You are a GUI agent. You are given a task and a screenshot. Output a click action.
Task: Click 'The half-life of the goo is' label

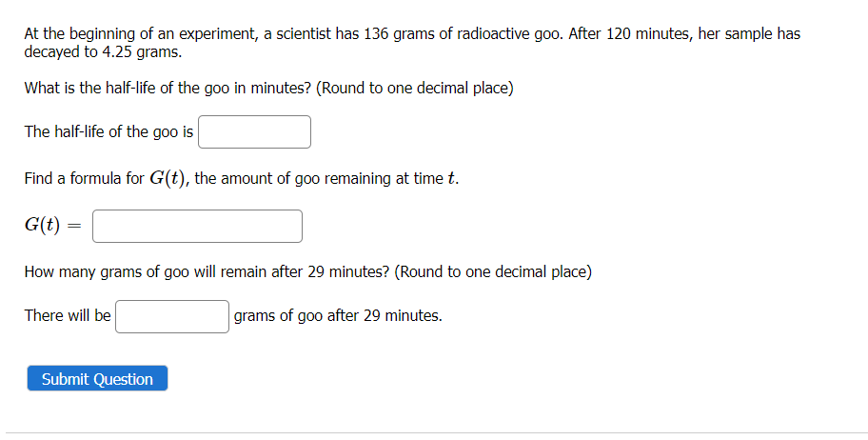point(108,131)
